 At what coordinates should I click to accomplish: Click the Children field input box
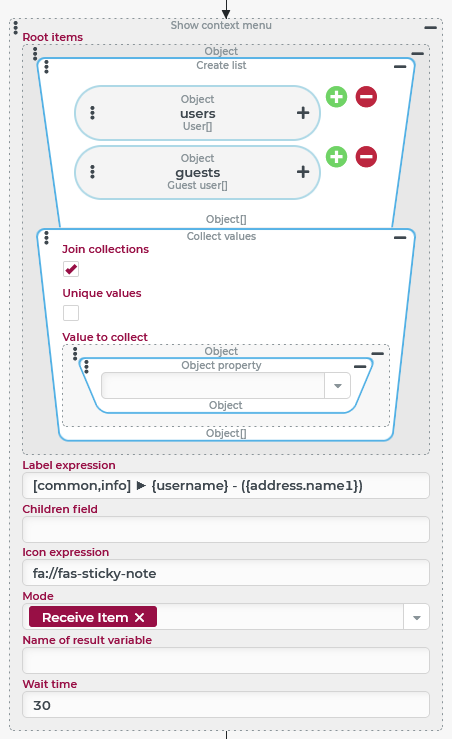click(x=226, y=530)
